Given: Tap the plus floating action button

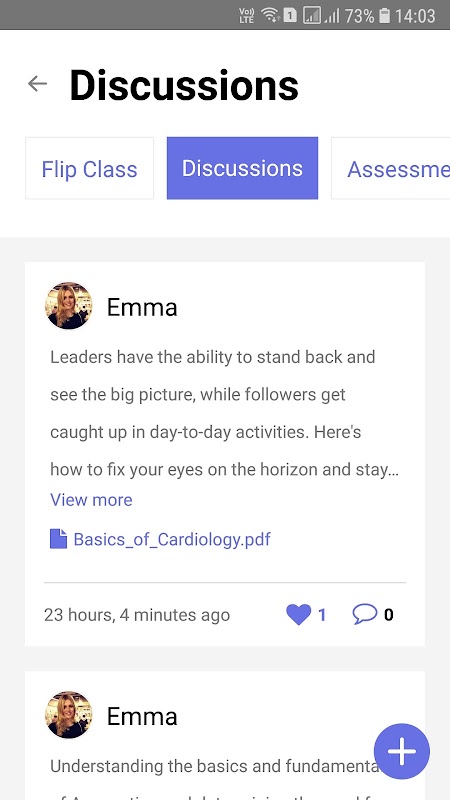Looking at the screenshot, I should pyautogui.click(x=402, y=751).
